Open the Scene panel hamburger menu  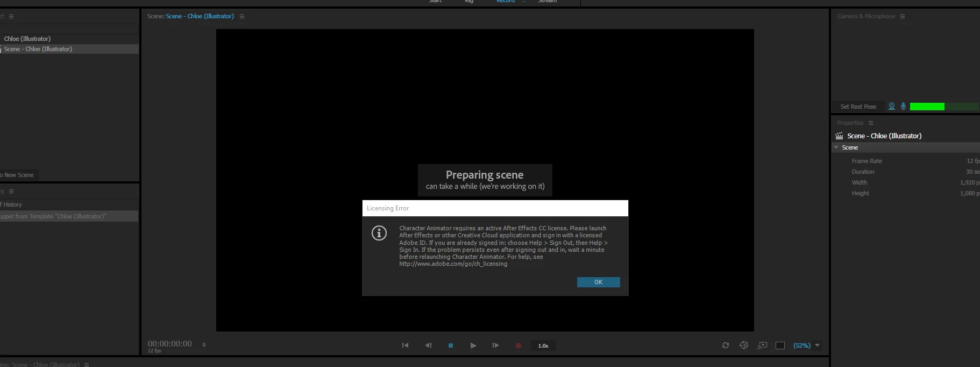tap(242, 17)
